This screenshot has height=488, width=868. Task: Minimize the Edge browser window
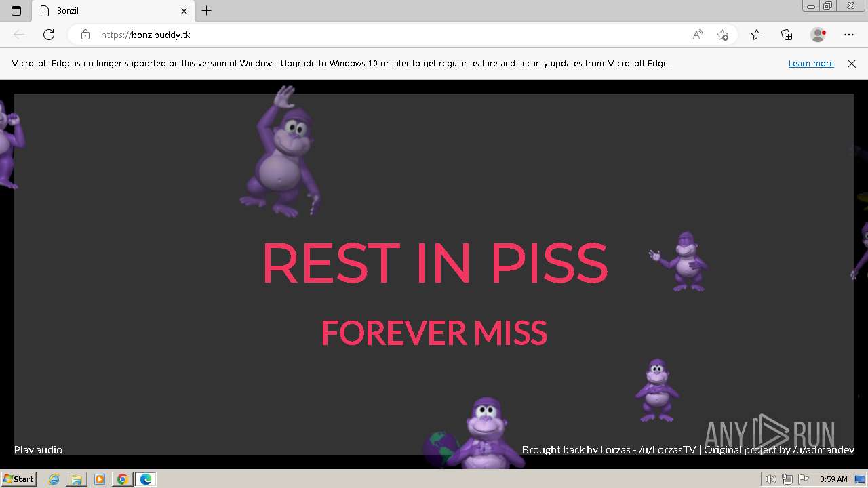[810, 6]
